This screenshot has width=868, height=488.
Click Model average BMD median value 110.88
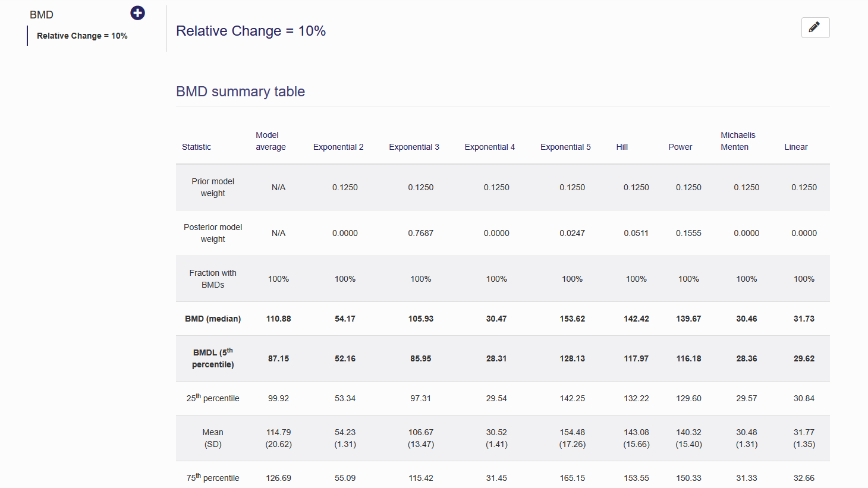coord(278,319)
